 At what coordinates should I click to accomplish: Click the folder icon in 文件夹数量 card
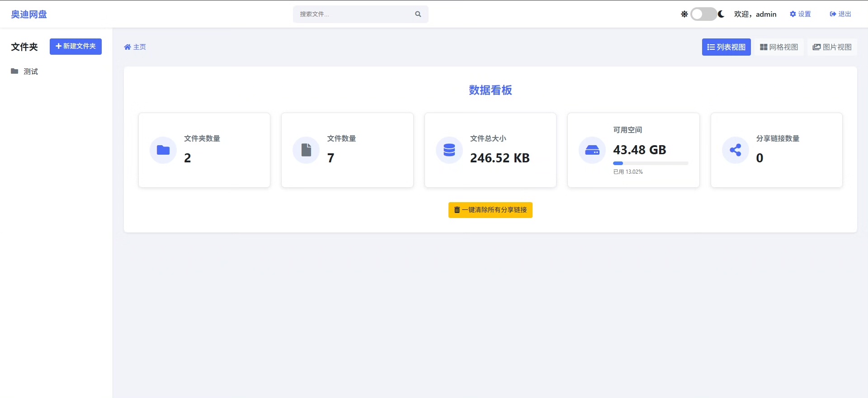click(x=163, y=150)
